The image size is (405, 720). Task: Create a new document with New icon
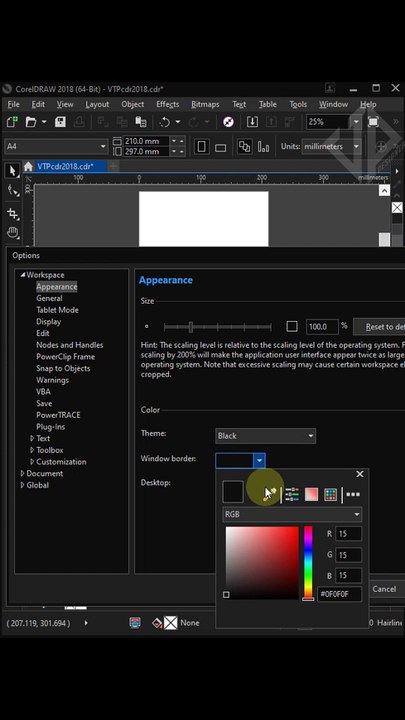pos(12,122)
